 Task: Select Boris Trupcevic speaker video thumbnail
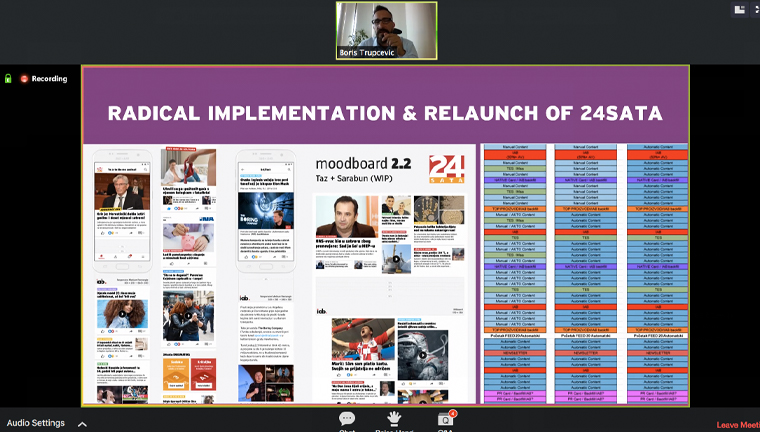click(386, 31)
